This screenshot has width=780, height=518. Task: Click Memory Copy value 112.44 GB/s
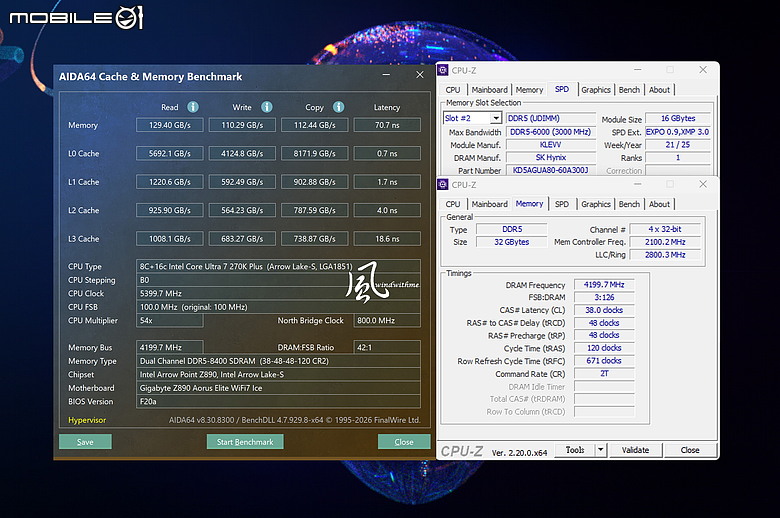pos(314,125)
